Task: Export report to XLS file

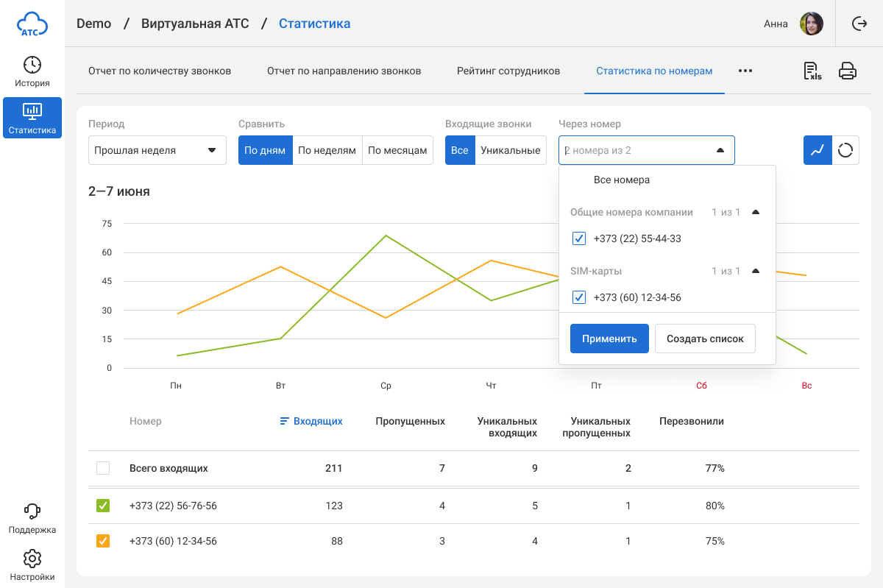Action: click(812, 71)
